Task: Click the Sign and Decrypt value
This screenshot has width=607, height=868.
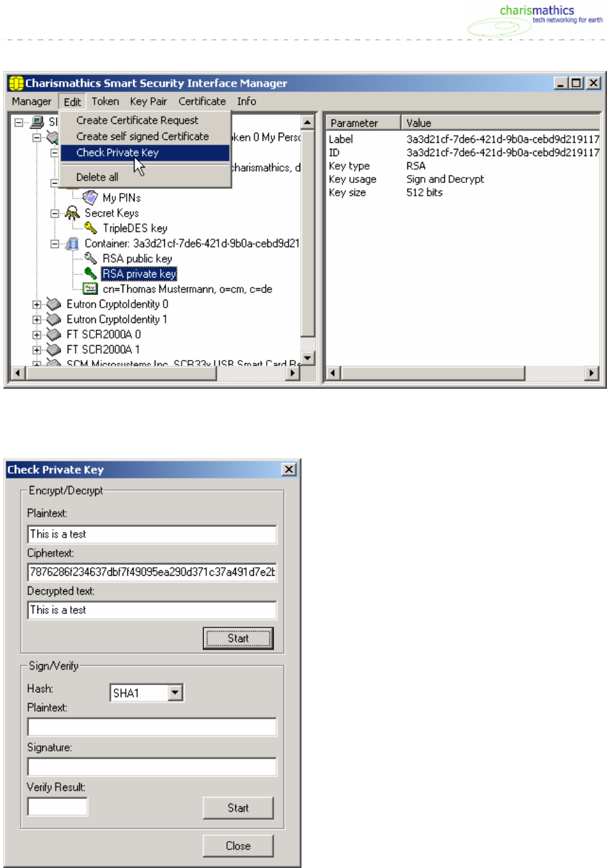Action: [x=445, y=179]
